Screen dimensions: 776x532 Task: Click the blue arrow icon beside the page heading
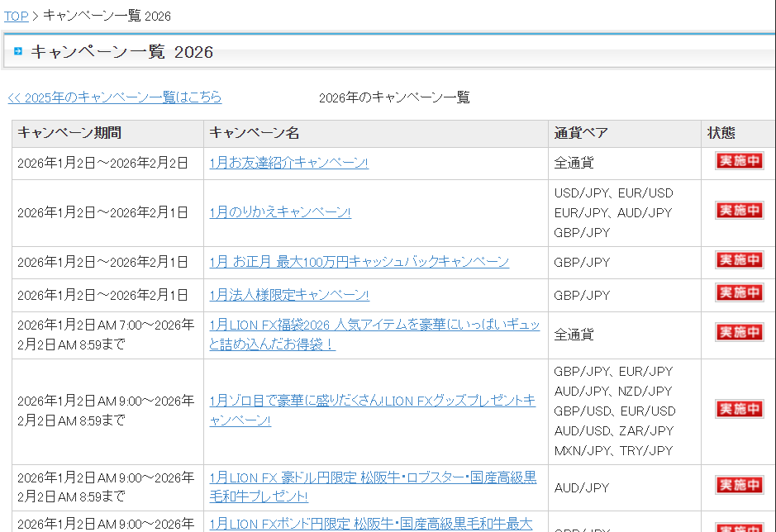click(x=18, y=52)
